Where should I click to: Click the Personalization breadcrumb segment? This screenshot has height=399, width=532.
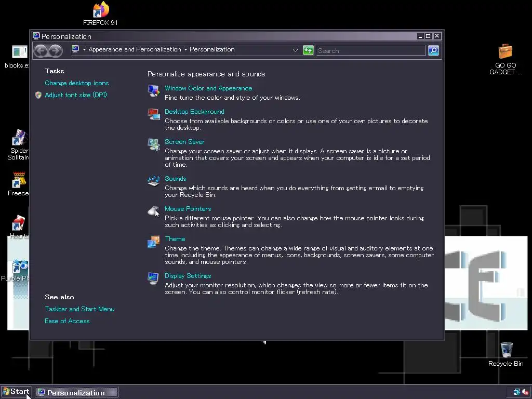[x=212, y=49]
